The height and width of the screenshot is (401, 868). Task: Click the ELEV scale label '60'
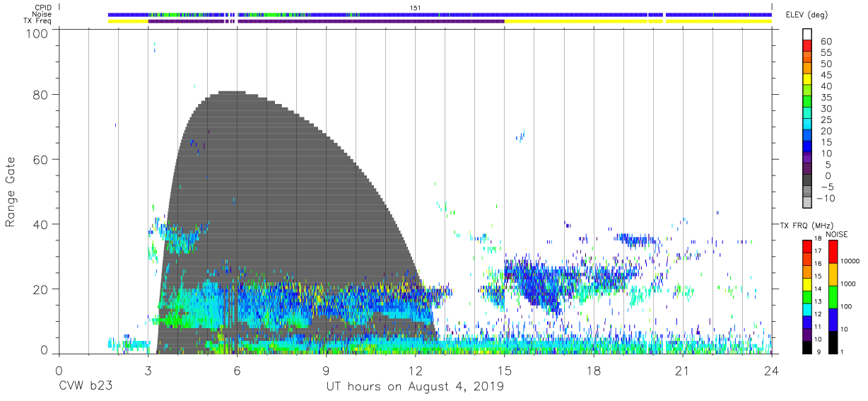coord(826,41)
